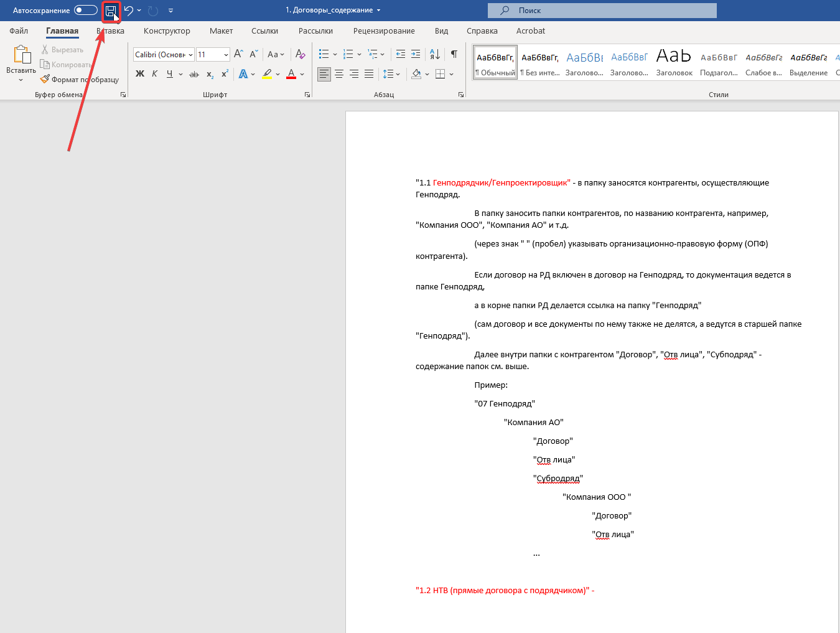Align text left
Viewport: 840px width, 633px height.
coord(324,74)
